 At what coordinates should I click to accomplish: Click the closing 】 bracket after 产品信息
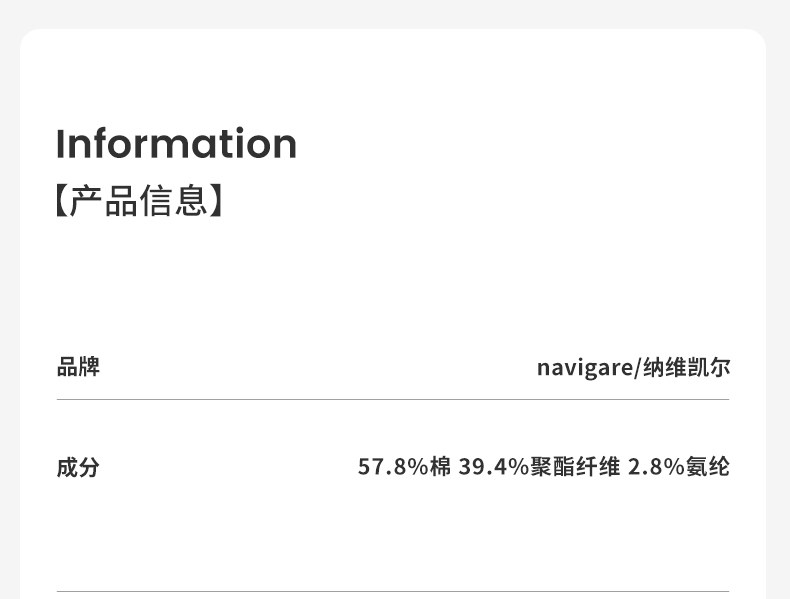pos(217,201)
